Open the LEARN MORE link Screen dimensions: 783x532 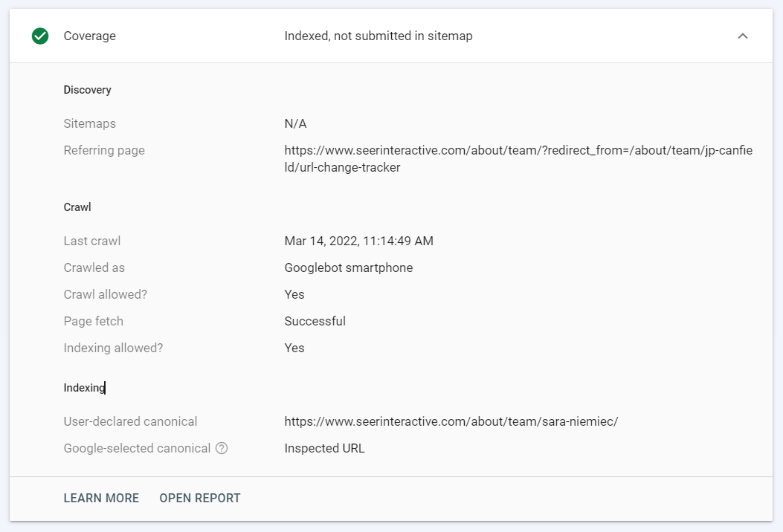coord(101,498)
